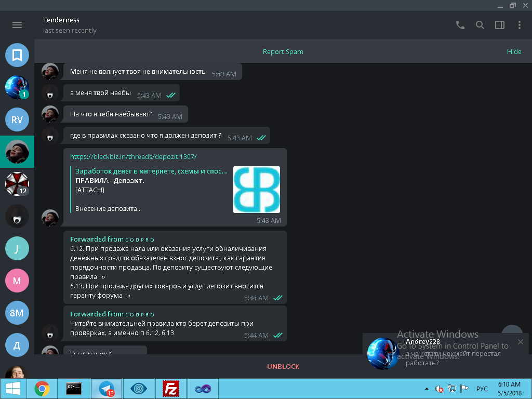The image size is (532, 399).
Task: Open FileZilla from the taskbar
Action: pos(171,389)
